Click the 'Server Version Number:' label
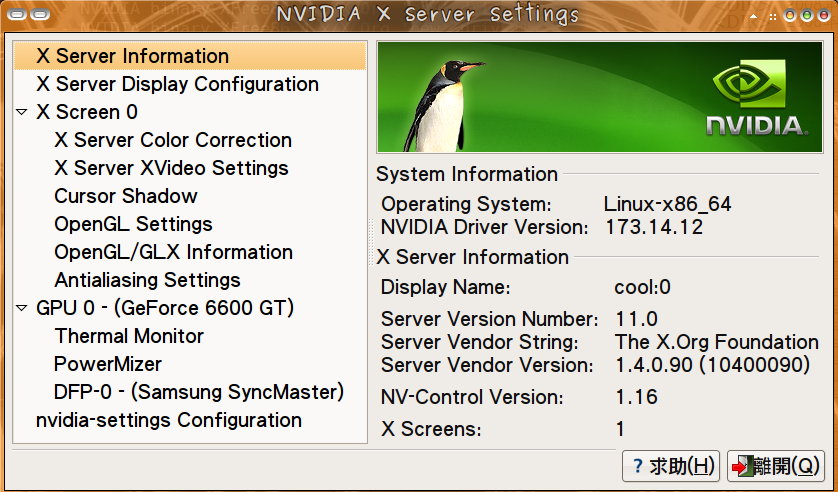Image resolution: width=838 pixels, height=492 pixels. coord(490,319)
